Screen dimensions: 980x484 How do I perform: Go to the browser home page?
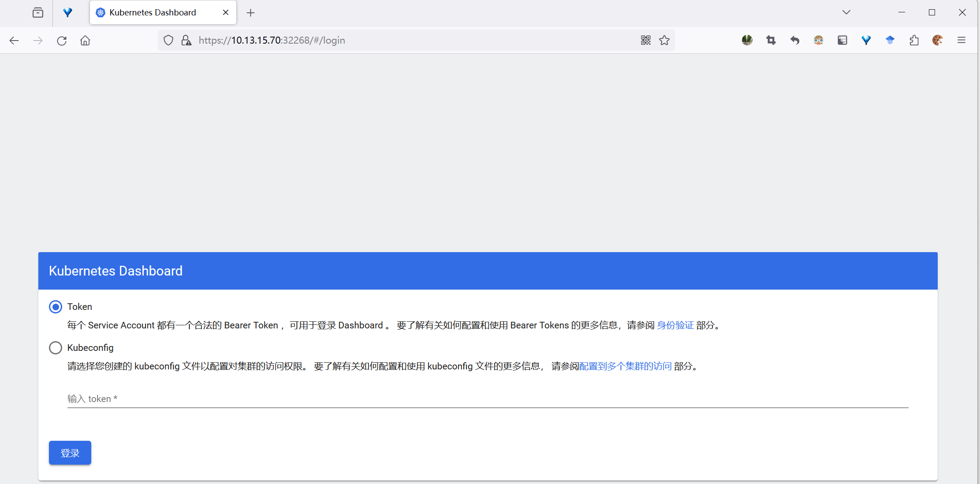point(85,40)
